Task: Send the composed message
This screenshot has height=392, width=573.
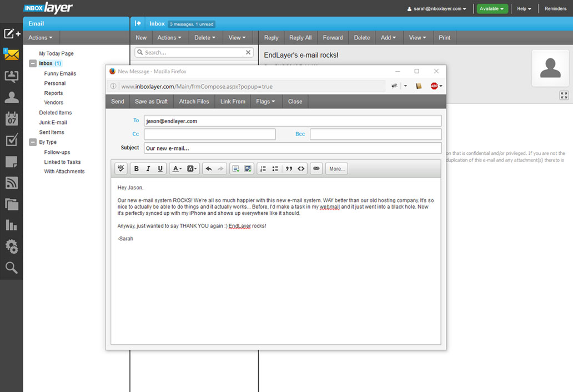Action: [x=118, y=102]
